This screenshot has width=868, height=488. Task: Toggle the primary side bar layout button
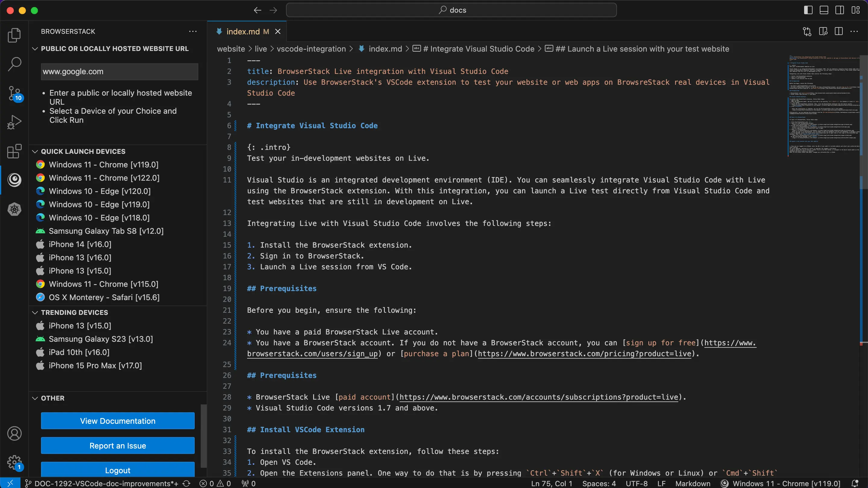point(808,10)
